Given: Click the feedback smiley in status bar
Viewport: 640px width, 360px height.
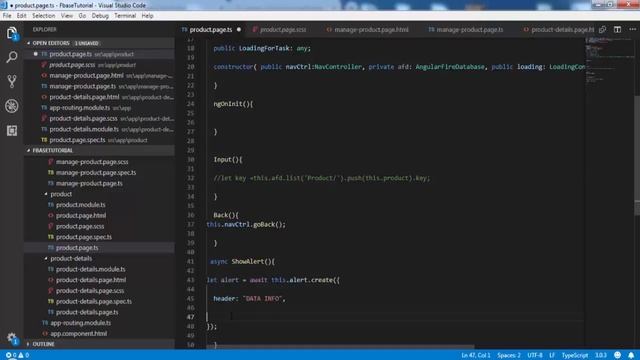Looking at the screenshot, I should [x=618, y=355].
